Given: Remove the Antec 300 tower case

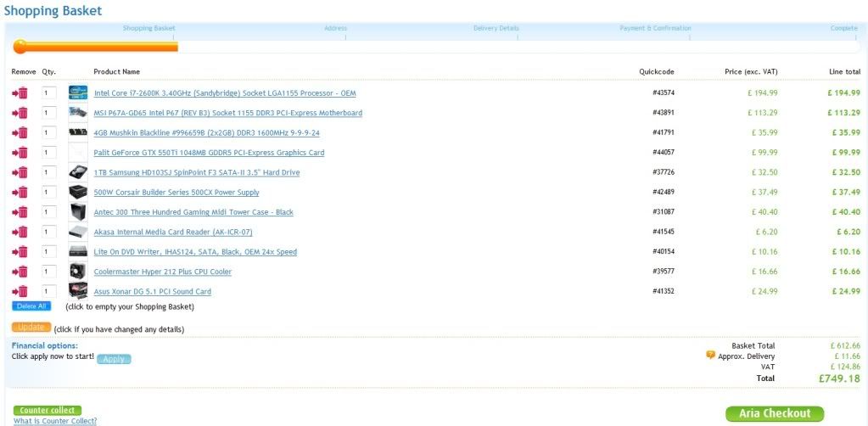Looking at the screenshot, I should pos(21,212).
